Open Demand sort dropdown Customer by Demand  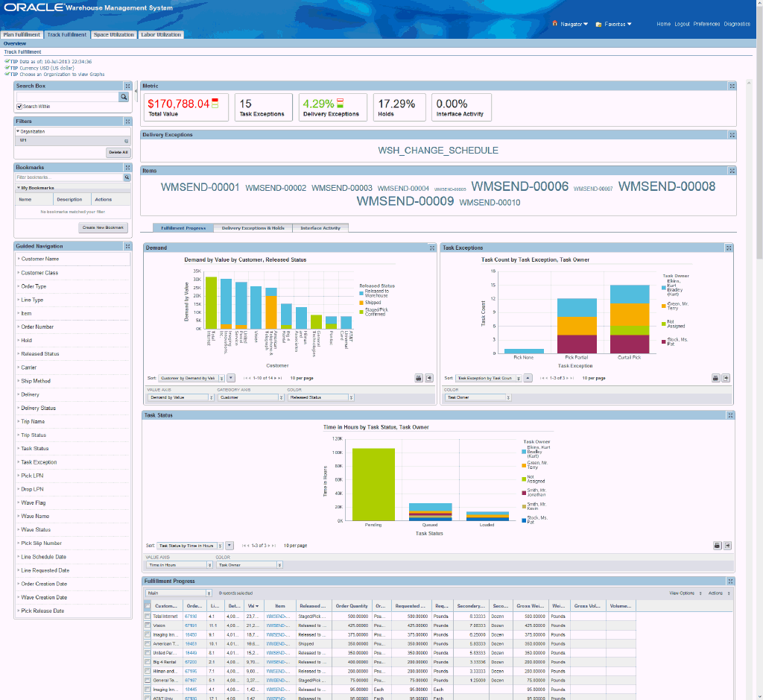191,378
